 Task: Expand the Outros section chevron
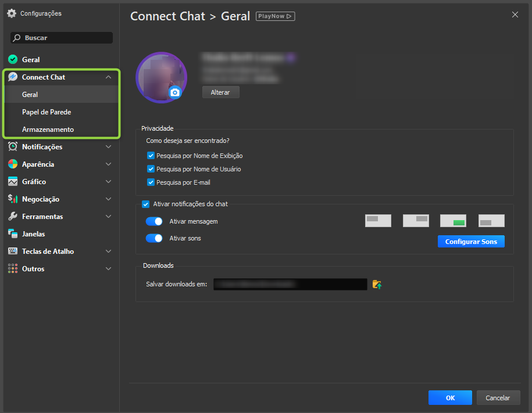(x=108, y=268)
